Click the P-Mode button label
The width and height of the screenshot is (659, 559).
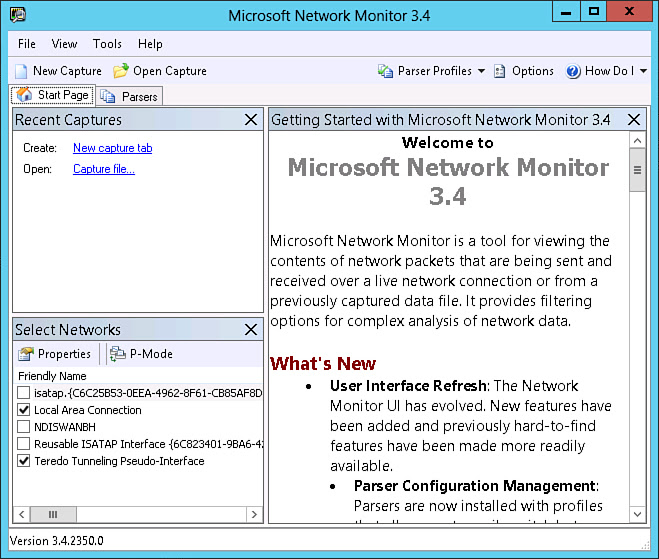click(x=151, y=354)
